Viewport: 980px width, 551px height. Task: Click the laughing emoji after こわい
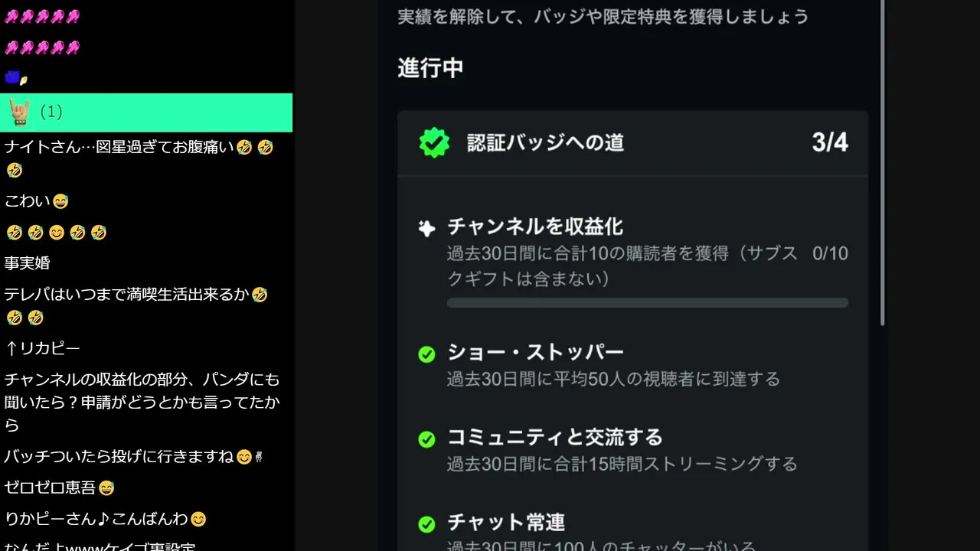point(61,201)
